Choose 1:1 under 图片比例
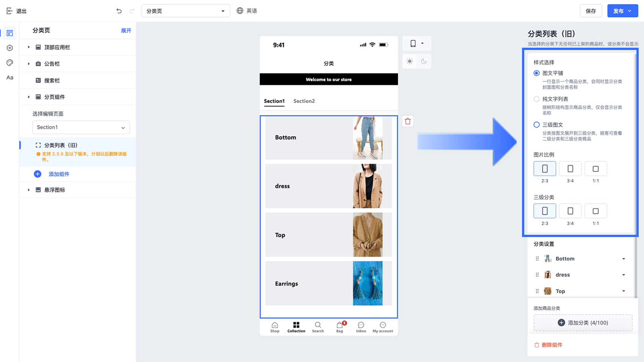644x362 pixels. point(596,169)
